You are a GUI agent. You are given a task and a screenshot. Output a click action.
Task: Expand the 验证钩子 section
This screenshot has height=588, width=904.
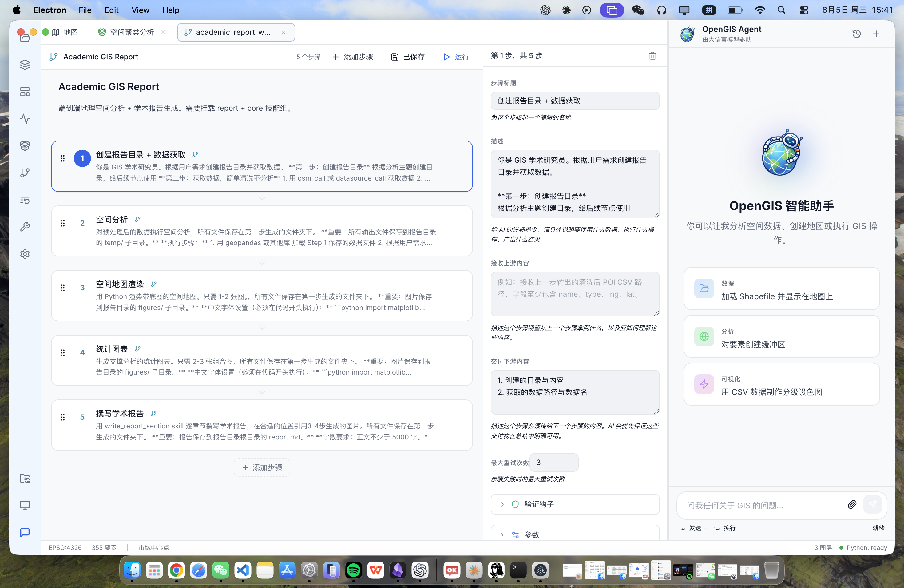click(x=575, y=504)
